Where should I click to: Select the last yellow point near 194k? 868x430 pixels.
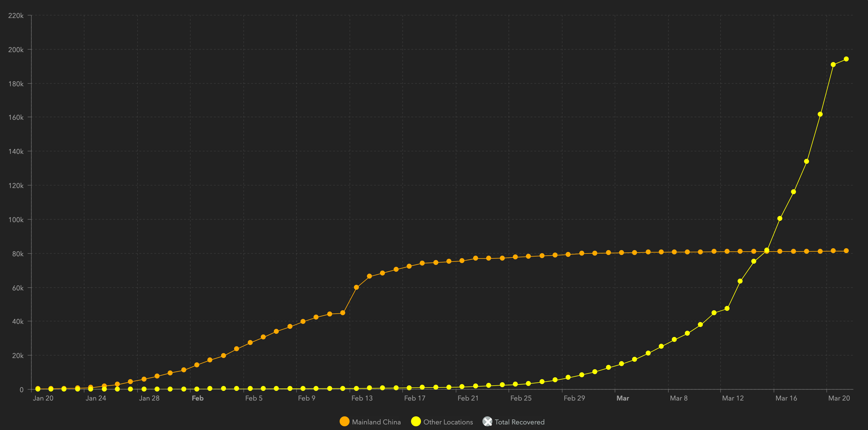point(846,59)
